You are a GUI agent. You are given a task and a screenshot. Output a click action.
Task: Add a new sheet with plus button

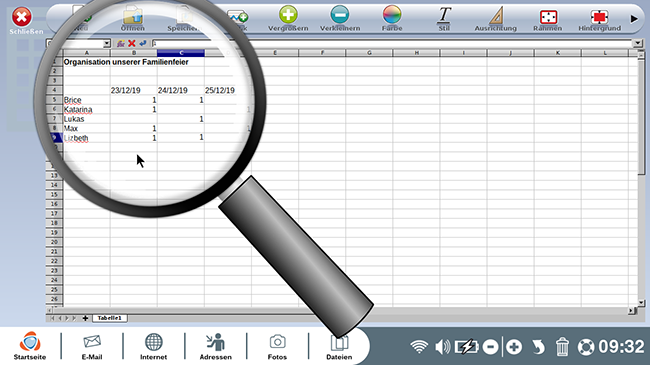click(85, 318)
